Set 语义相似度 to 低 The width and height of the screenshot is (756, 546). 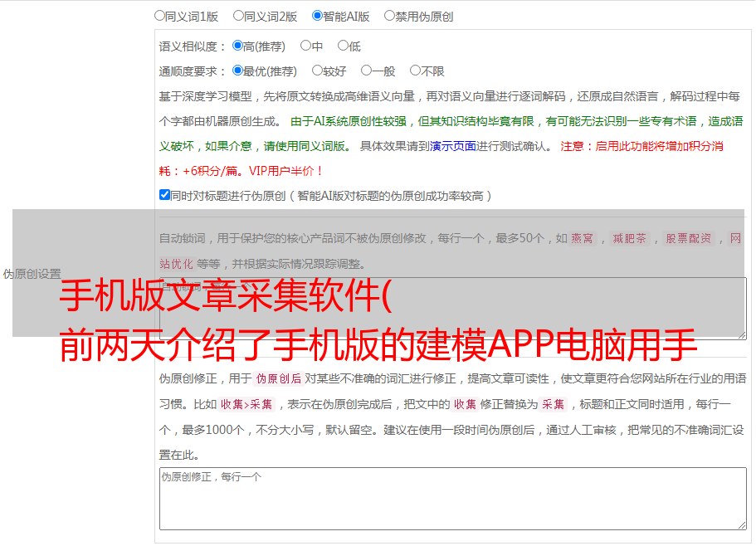click(x=343, y=46)
